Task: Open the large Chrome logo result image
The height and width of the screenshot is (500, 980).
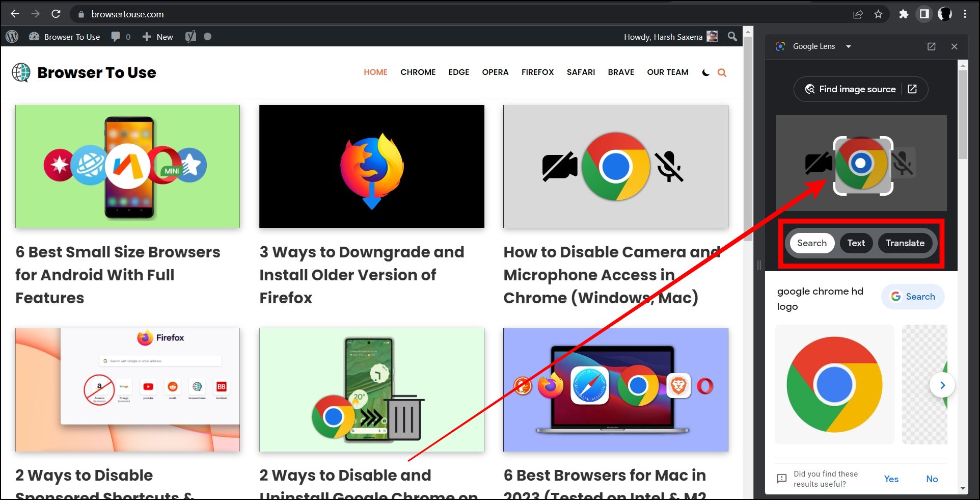Action: click(834, 384)
